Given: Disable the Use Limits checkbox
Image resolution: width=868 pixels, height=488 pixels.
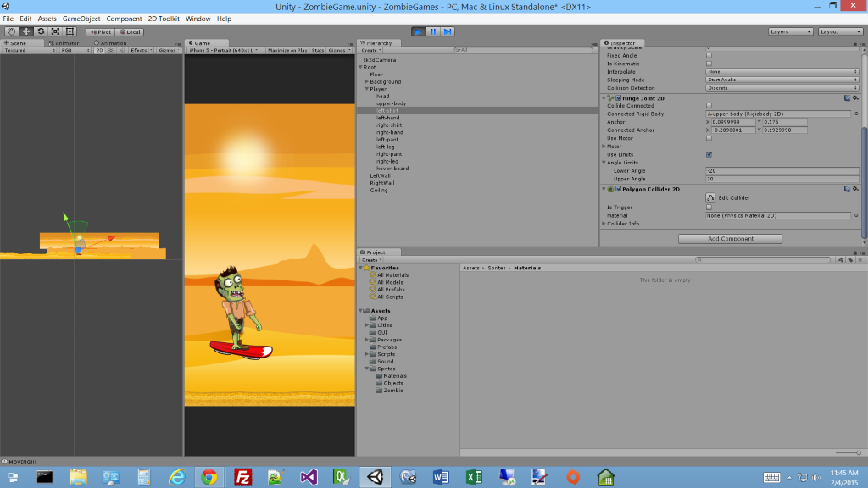Looking at the screenshot, I should (x=709, y=154).
